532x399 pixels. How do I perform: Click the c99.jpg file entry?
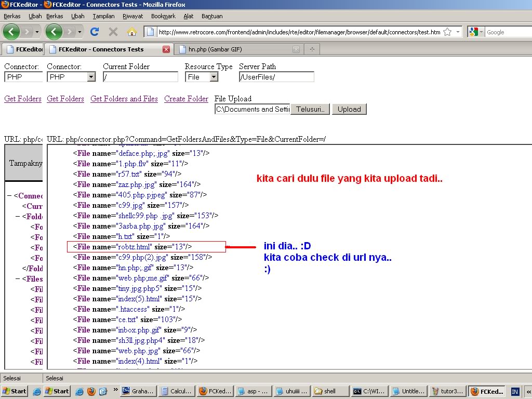(131, 205)
